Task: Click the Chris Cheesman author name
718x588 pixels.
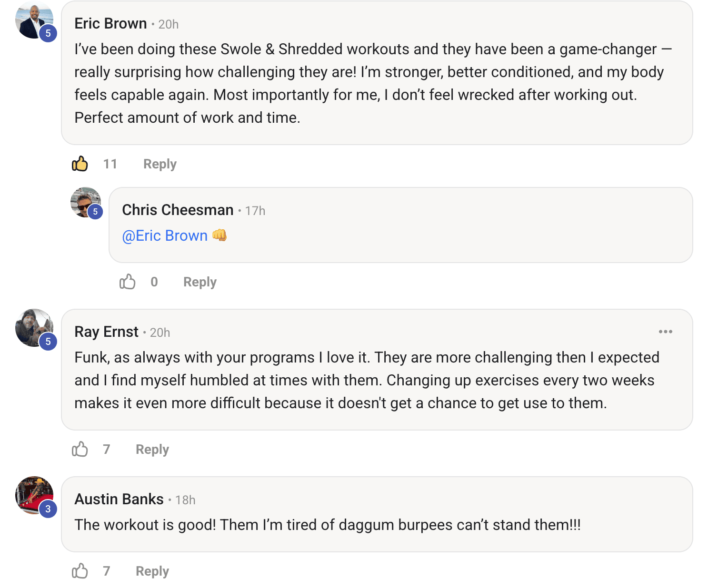Action: 178,210
